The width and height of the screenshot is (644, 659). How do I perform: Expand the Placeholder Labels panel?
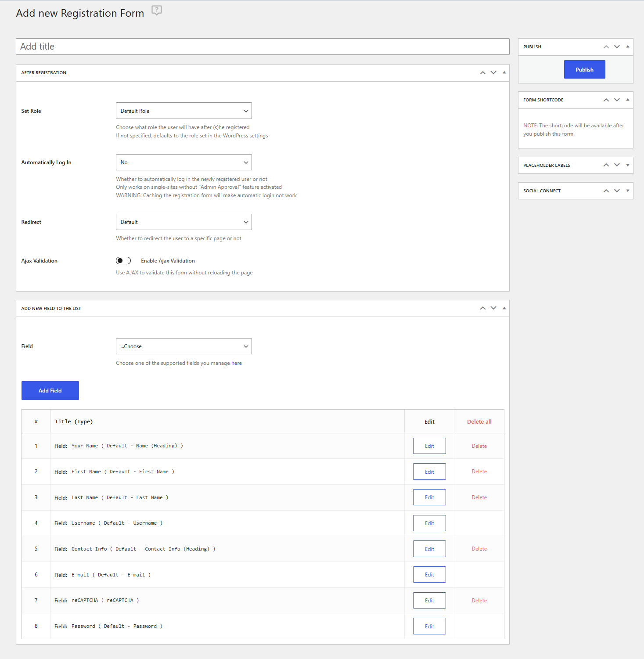(627, 166)
